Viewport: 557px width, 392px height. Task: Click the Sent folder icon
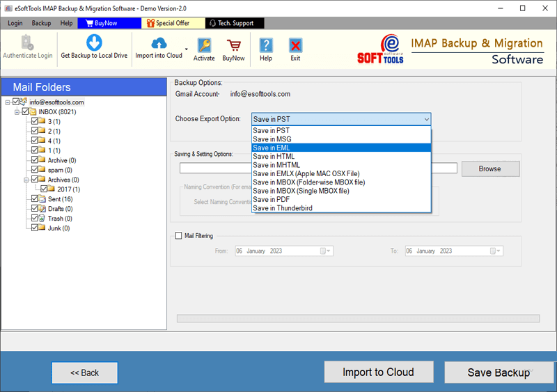42,199
